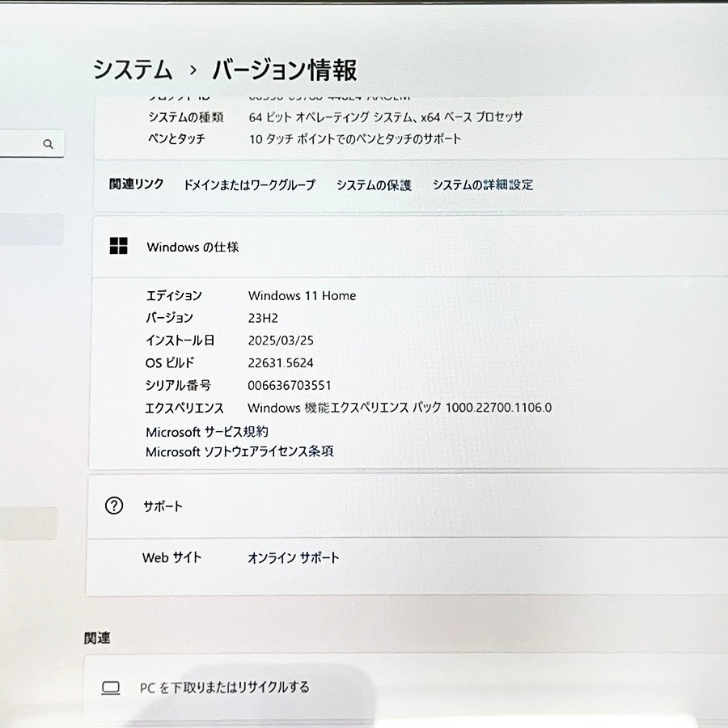
Task: Click the OS ビルド label
Action: (x=170, y=362)
